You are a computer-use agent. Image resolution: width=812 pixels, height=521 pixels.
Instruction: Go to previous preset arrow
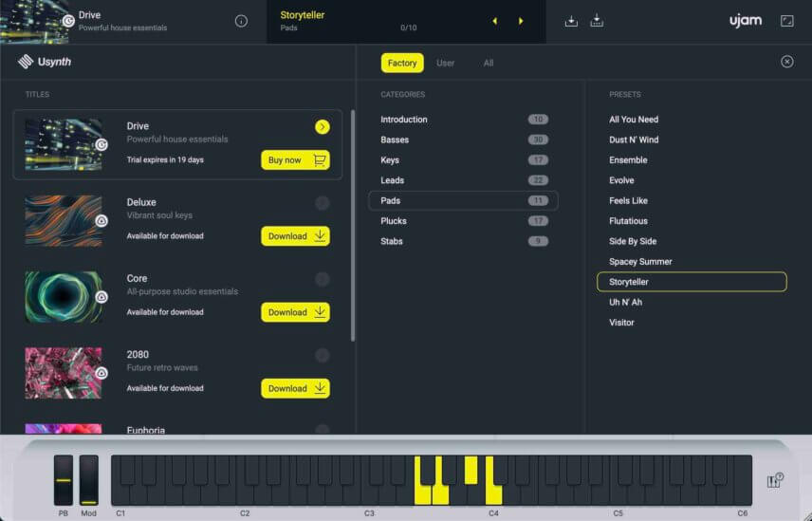point(494,21)
